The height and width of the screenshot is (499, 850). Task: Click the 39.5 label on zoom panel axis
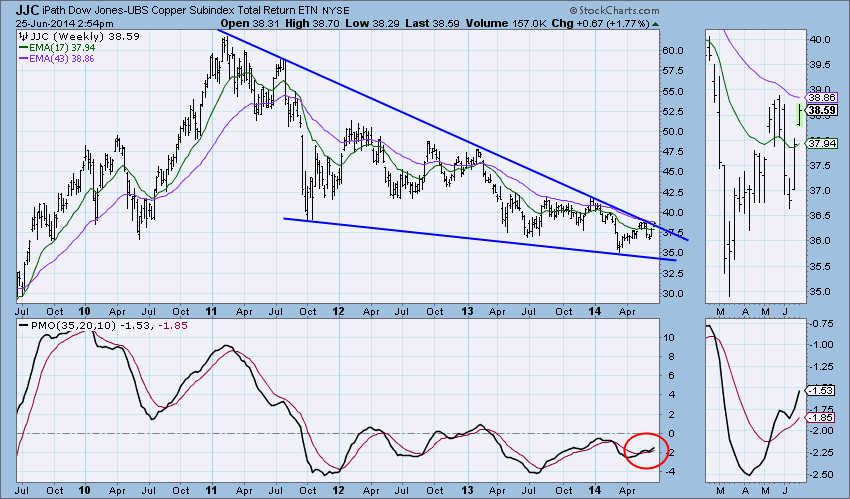pos(820,65)
